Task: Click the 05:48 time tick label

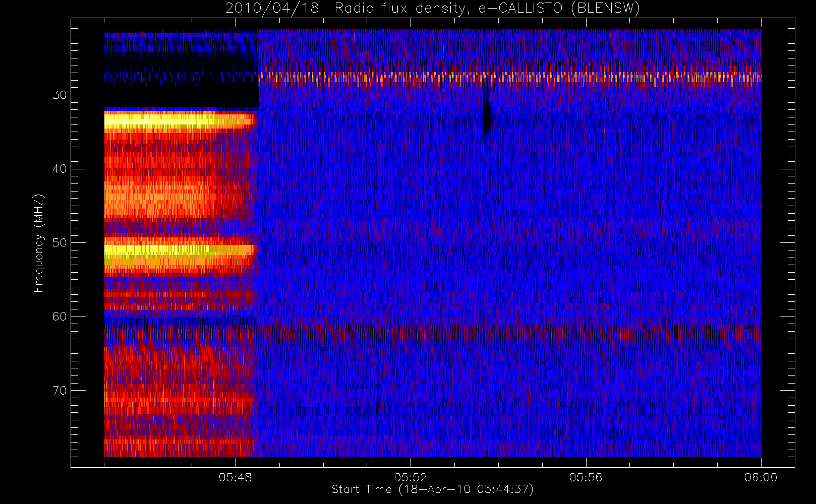Action: coord(235,477)
